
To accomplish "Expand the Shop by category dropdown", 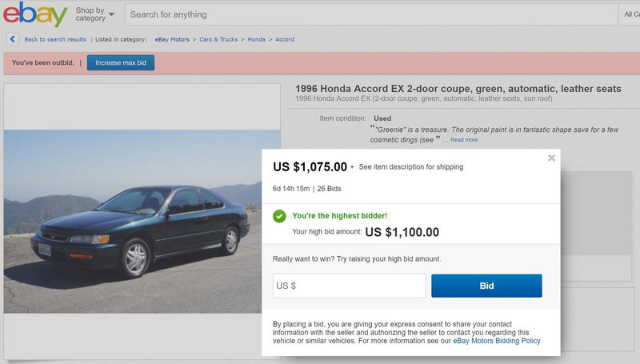I will pyautogui.click(x=94, y=14).
